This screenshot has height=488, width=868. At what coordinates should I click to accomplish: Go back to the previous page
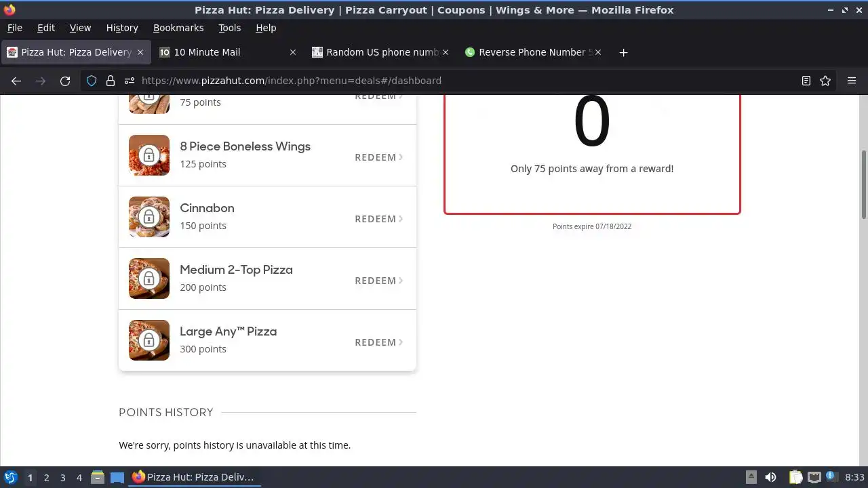click(16, 81)
